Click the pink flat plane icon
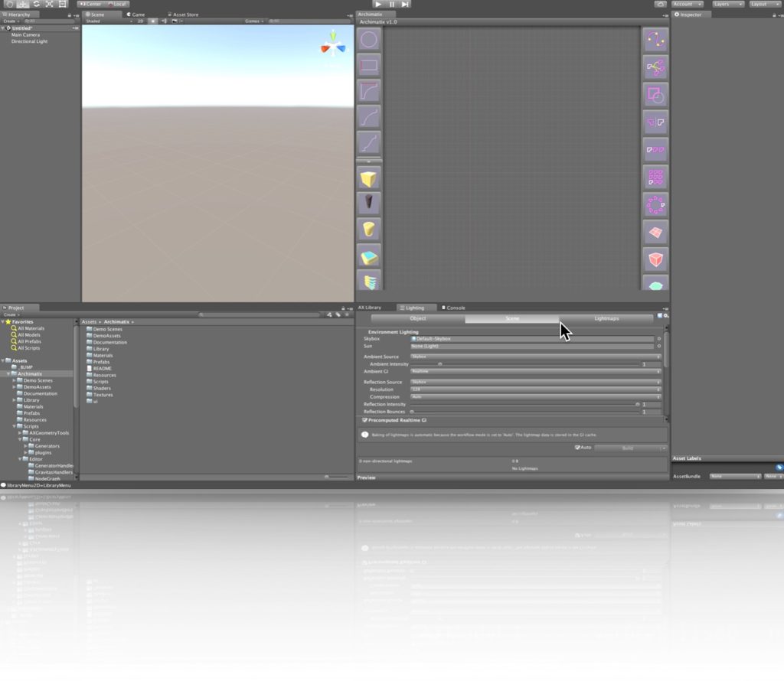 point(655,232)
